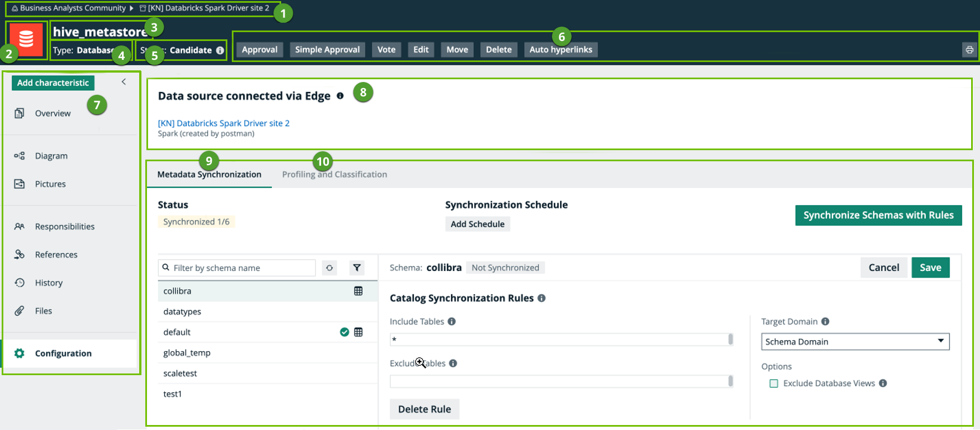The height and width of the screenshot is (430, 980).
Task: Click the refresh icon next to schema filter
Action: pos(329,268)
